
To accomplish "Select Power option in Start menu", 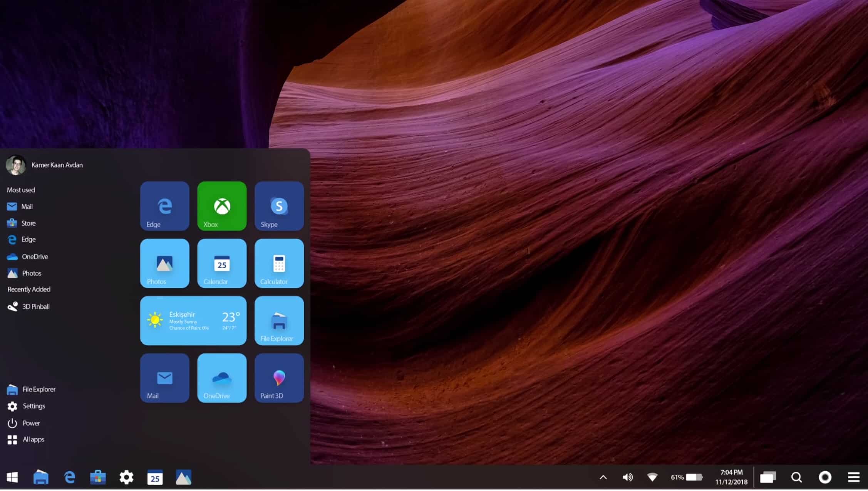I will coord(30,422).
